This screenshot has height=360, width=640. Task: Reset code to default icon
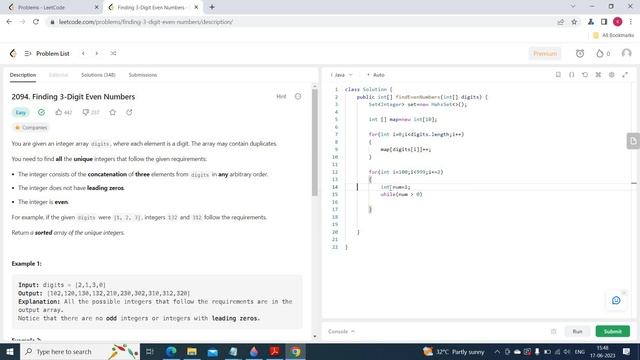click(585, 75)
